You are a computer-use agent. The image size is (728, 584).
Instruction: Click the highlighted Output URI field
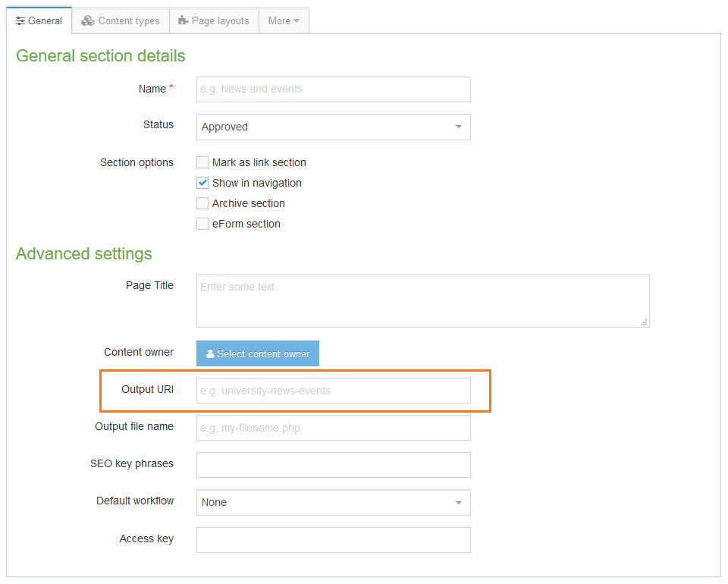click(x=333, y=390)
